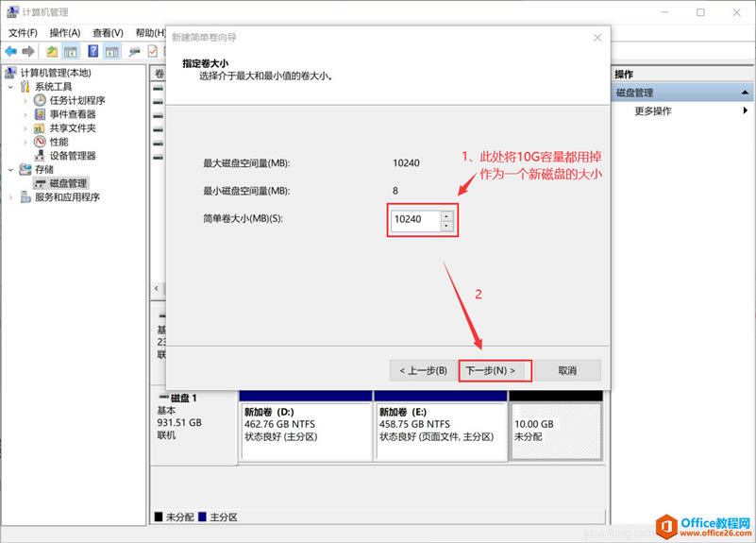This screenshot has height=543, width=756.
Task: Expand the 事件查看器 tree node
Action: (x=25, y=115)
